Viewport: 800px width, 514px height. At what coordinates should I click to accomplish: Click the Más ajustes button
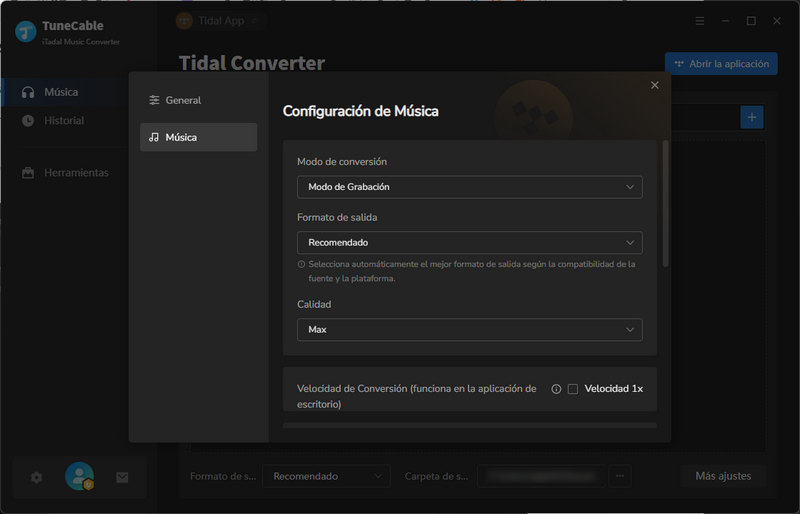coord(723,476)
